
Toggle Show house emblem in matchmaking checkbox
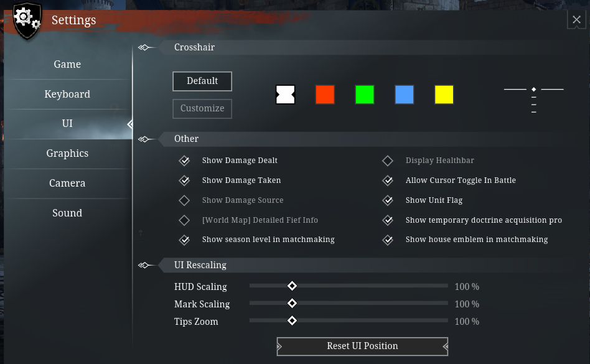tap(388, 240)
